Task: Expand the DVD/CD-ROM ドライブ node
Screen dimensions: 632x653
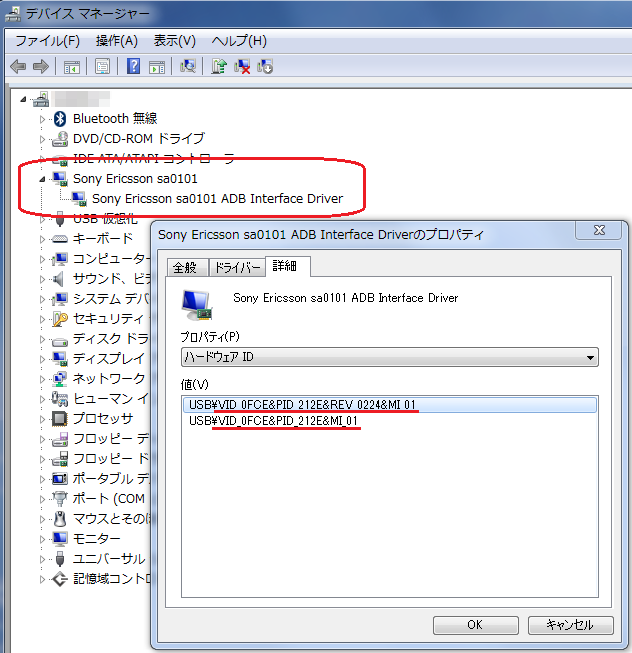Action: [42, 139]
